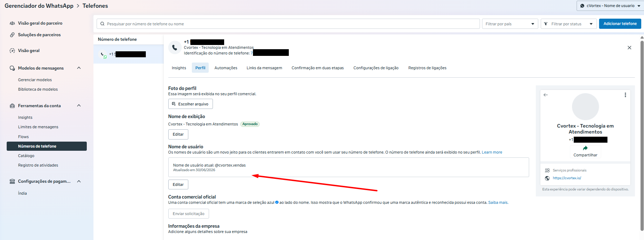This screenshot has height=240, width=644.
Task: Click the blue verified checkmark icon
Action: (x=277, y=202)
